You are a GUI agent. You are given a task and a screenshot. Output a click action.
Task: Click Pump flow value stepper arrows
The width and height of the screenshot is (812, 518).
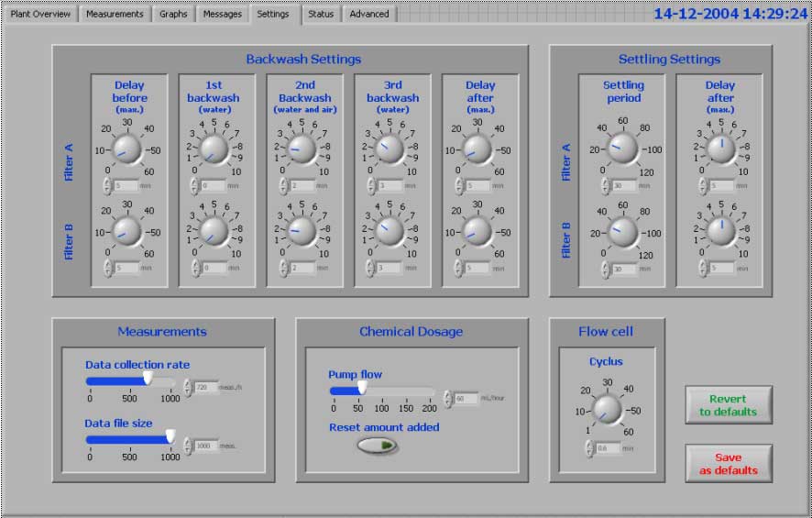(x=448, y=399)
